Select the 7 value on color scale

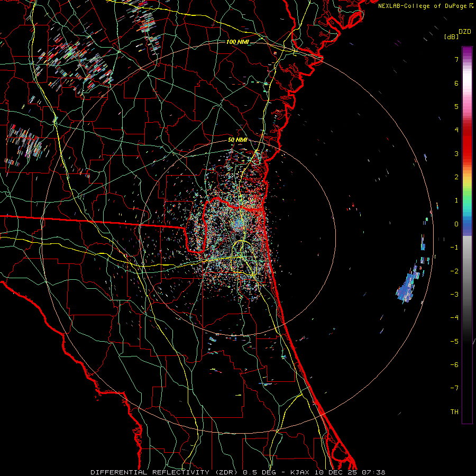click(x=456, y=59)
